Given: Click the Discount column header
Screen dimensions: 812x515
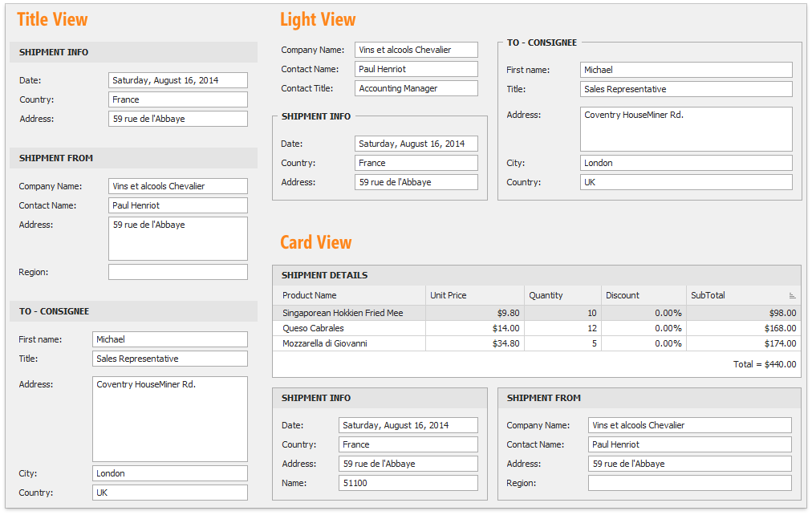Looking at the screenshot, I should pos(642,295).
